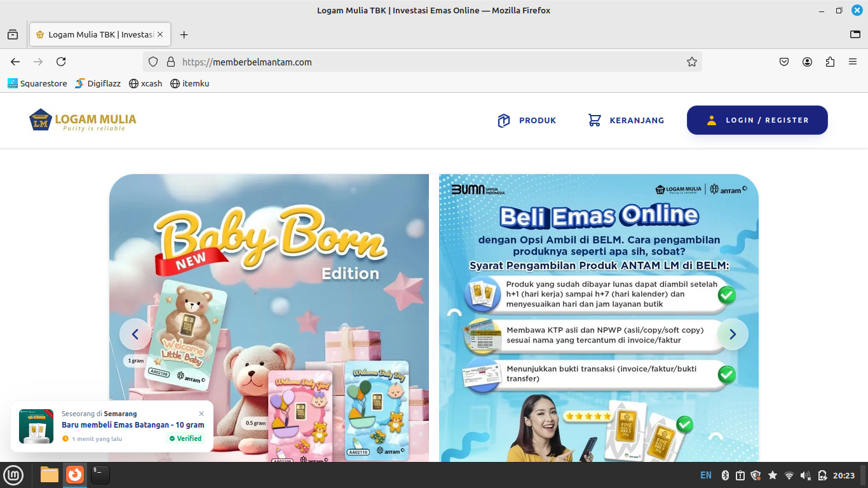This screenshot has width=868, height=488.
Task: Click the URL address bar
Action: tap(422, 62)
